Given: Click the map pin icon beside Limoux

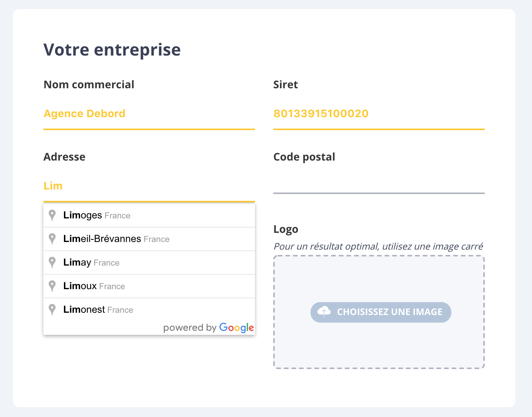Looking at the screenshot, I should click(x=52, y=286).
